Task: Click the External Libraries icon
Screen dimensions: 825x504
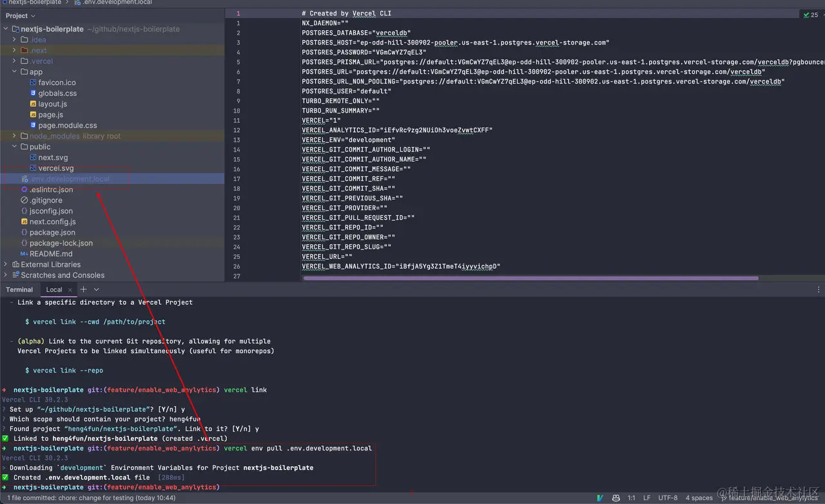Action: point(15,264)
